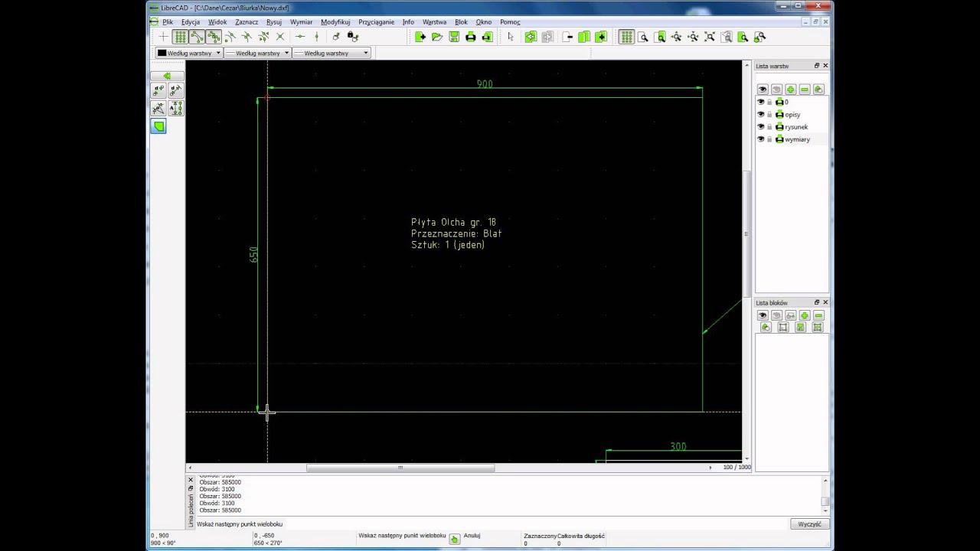Toggle free snap crosshair in the toolbar
980x551 pixels.
[163, 37]
